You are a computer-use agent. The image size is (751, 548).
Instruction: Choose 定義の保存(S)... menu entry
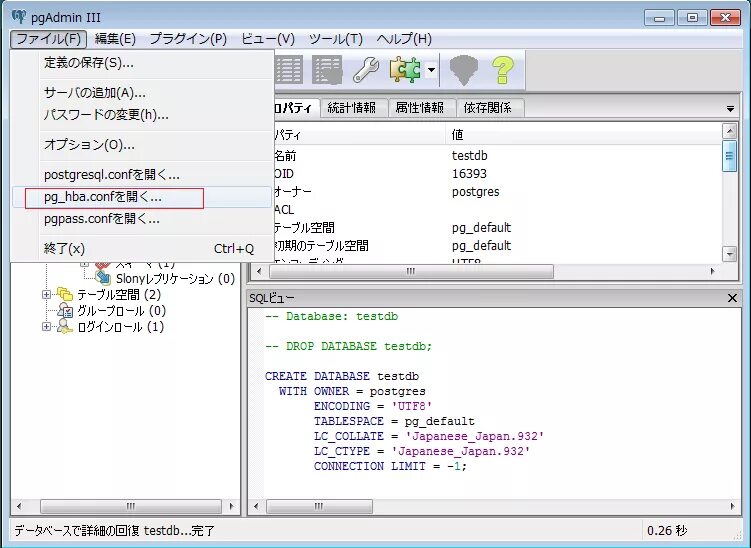[x=142, y=63]
